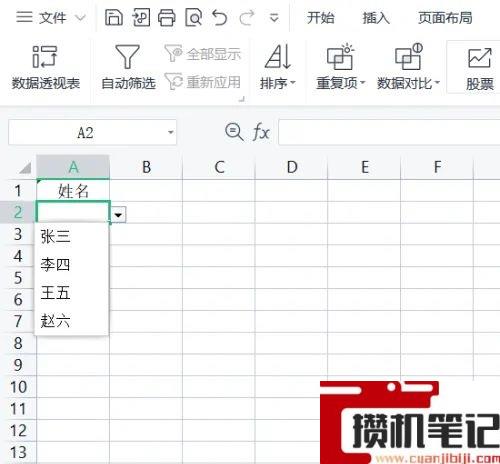The image size is (500, 464).
Task: Select row 11 header
Action: coord(18,409)
